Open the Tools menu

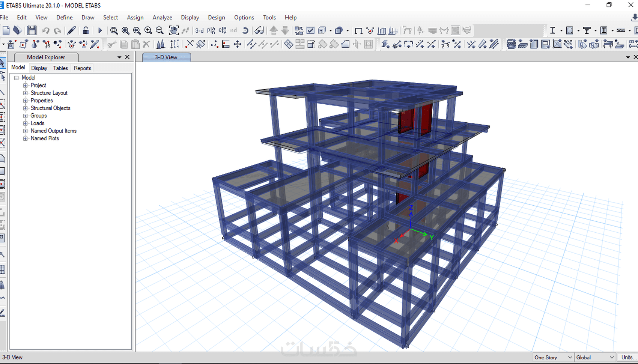point(269,17)
